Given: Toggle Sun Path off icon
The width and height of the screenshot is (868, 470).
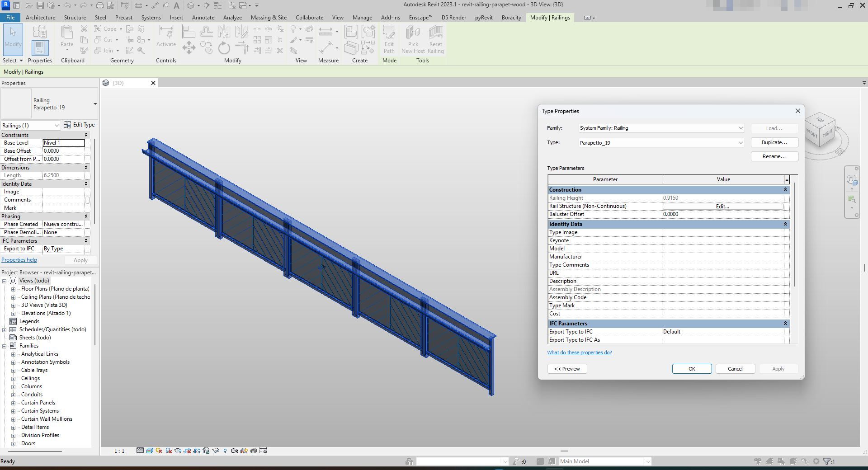Looking at the screenshot, I should click(x=159, y=451).
